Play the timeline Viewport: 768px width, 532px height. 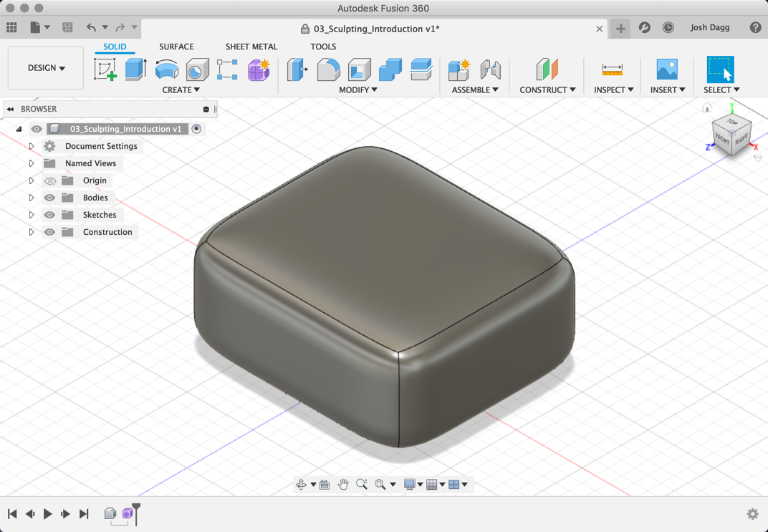pos(47,513)
